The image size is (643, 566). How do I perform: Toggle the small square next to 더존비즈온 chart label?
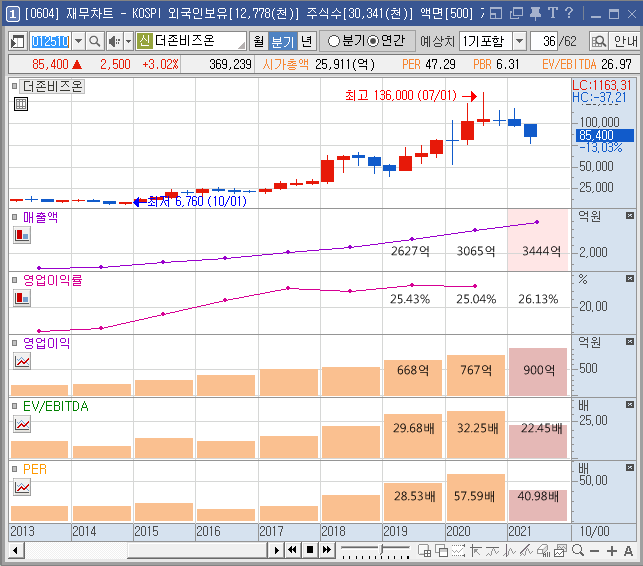(x=15, y=86)
